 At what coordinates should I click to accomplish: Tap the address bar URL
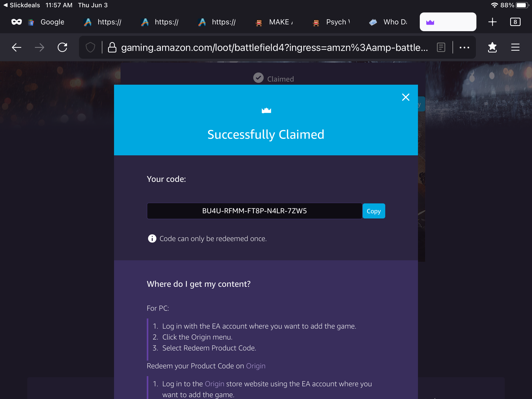pos(274,47)
